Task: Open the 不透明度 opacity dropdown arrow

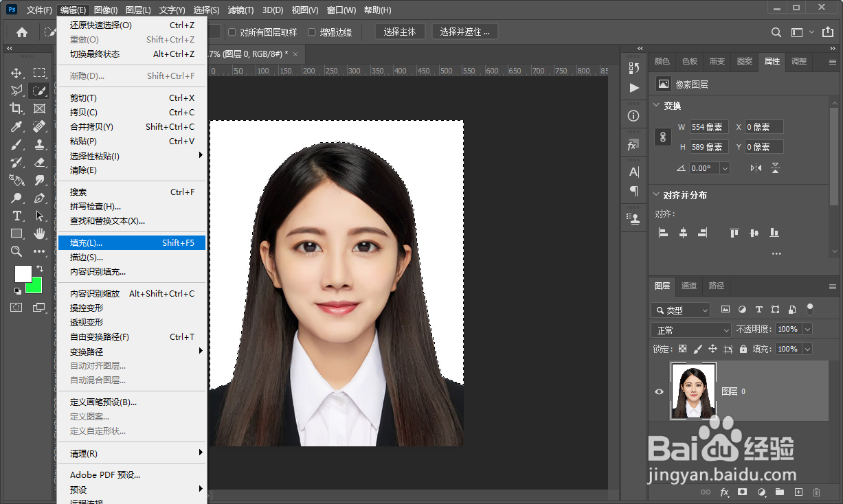Action: [x=807, y=330]
